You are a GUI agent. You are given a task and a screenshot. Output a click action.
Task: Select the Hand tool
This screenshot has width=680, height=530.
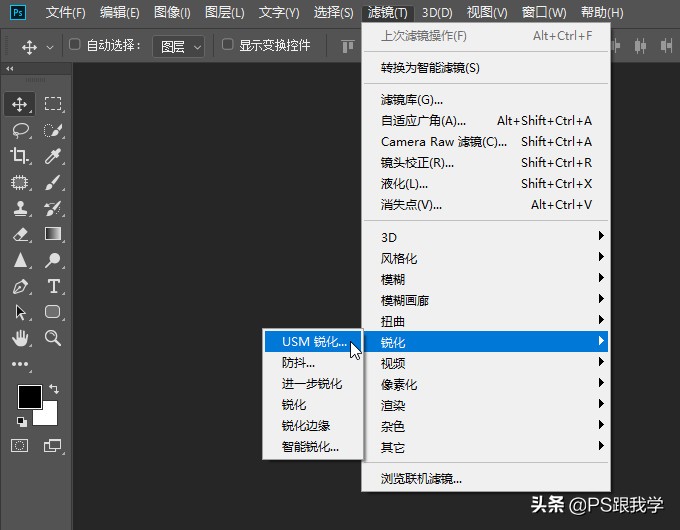[20, 338]
